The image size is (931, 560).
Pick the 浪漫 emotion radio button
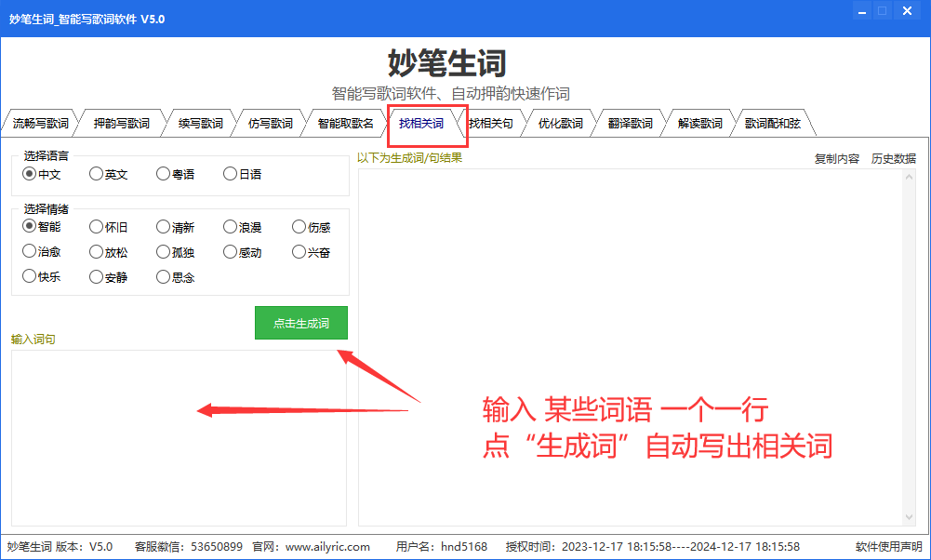242,227
